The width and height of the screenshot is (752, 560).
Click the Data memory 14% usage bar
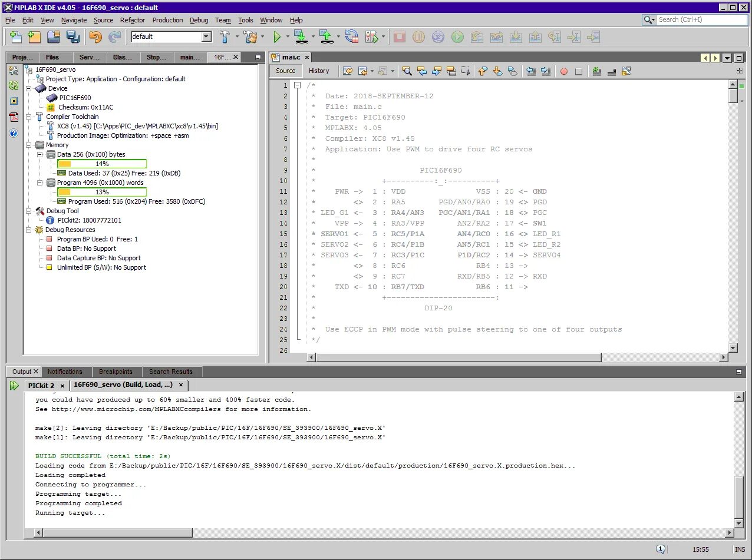click(102, 164)
